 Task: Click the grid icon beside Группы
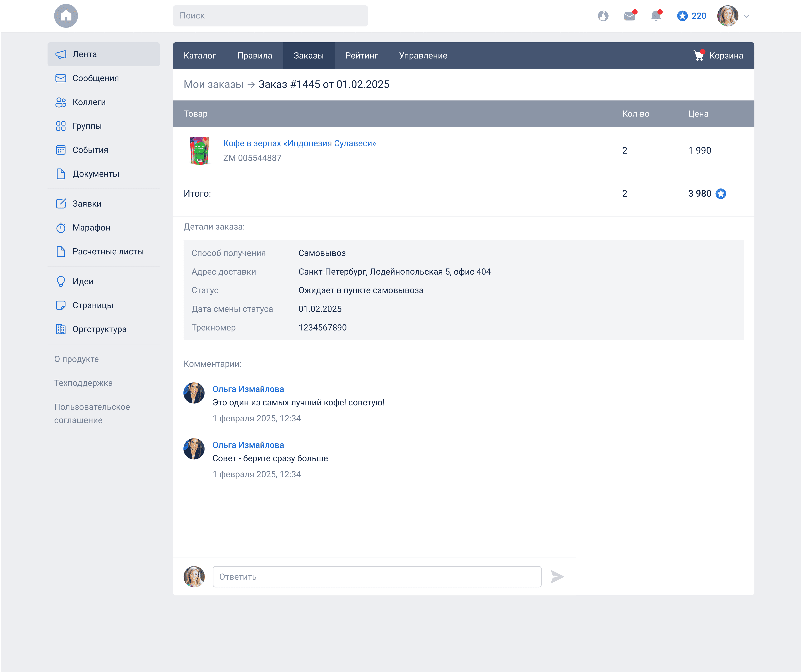(x=61, y=126)
